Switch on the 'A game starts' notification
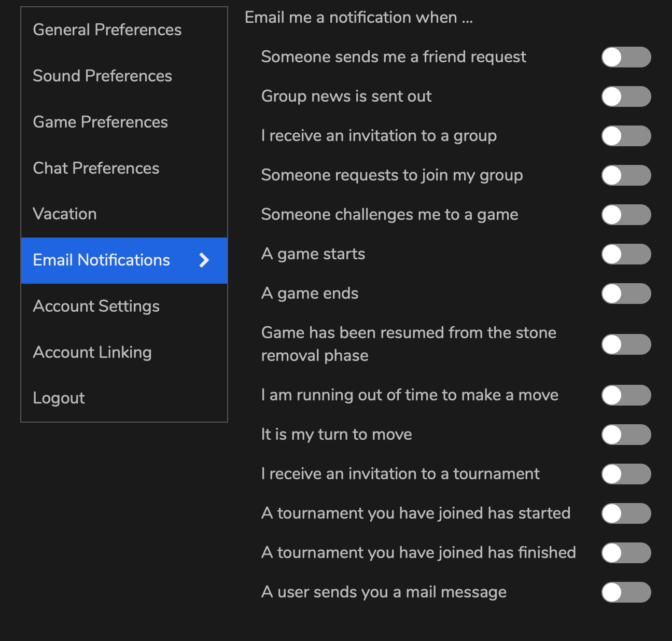This screenshot has width=672, height=641. point(626,254)
